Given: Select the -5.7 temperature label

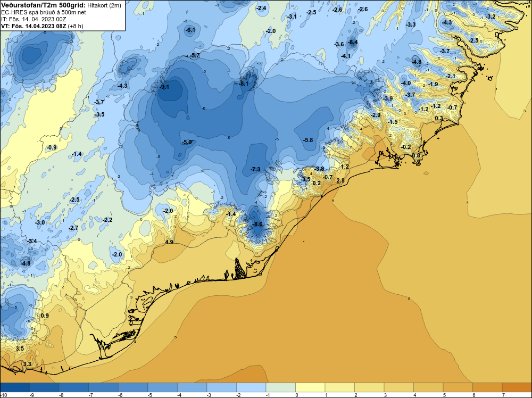Looking at the screenshot, I should click(195, 55).
